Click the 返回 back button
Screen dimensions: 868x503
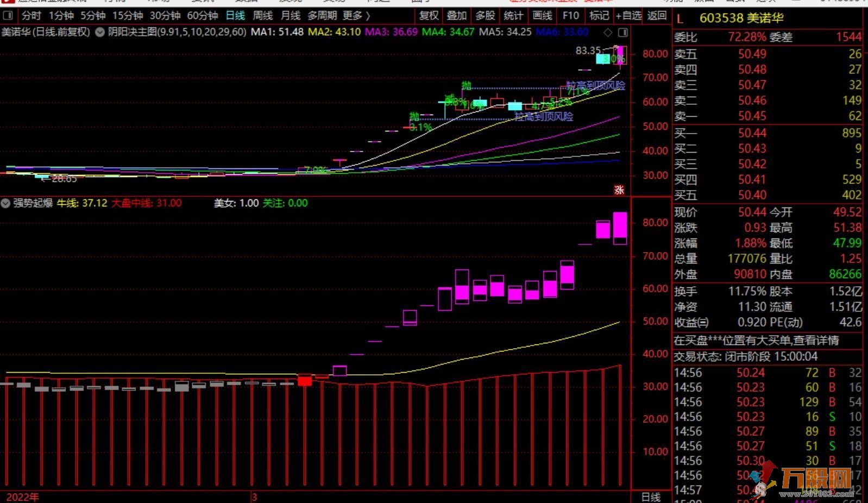(657, 16)
